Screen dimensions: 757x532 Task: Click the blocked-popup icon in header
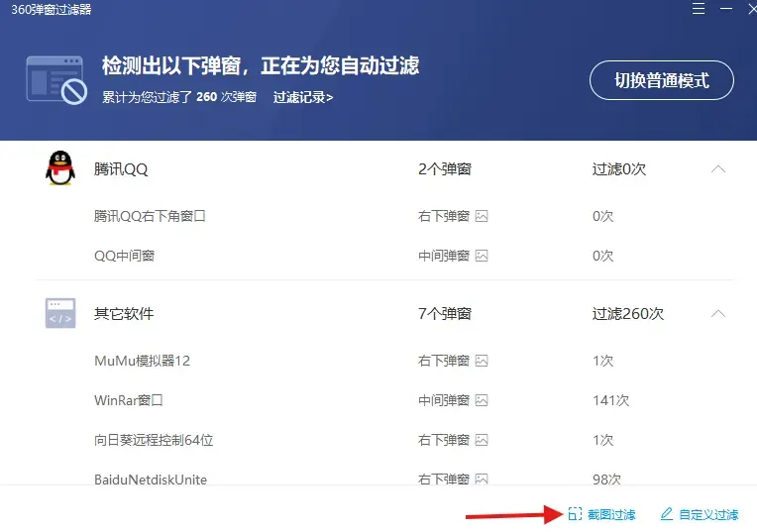point(56,80)
